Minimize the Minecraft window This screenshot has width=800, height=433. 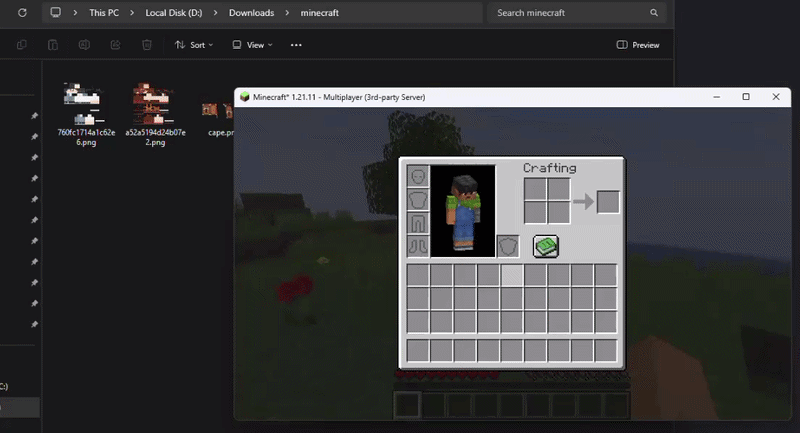point(717,97)
